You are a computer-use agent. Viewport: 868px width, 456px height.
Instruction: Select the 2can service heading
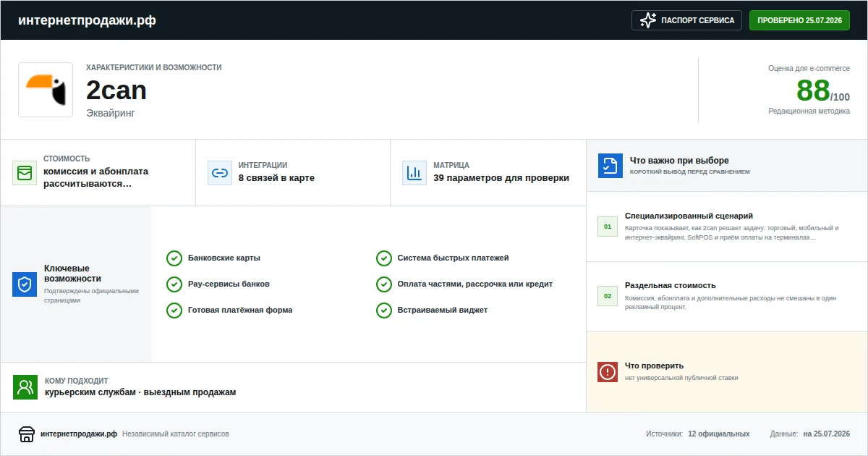116,90
